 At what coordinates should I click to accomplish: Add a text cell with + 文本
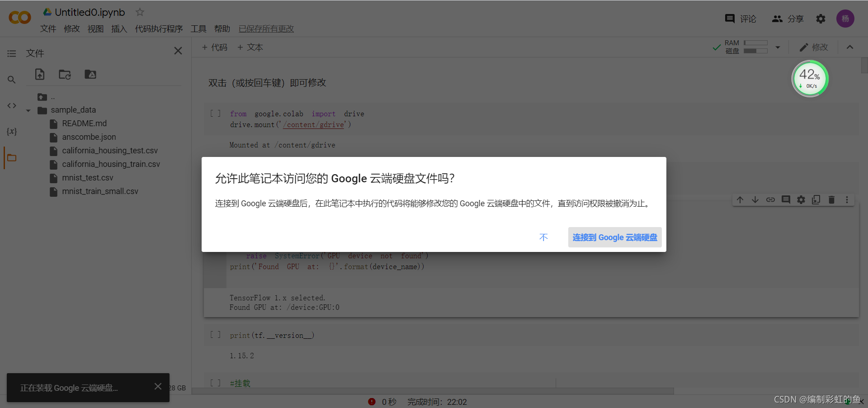tap(250, 47)
